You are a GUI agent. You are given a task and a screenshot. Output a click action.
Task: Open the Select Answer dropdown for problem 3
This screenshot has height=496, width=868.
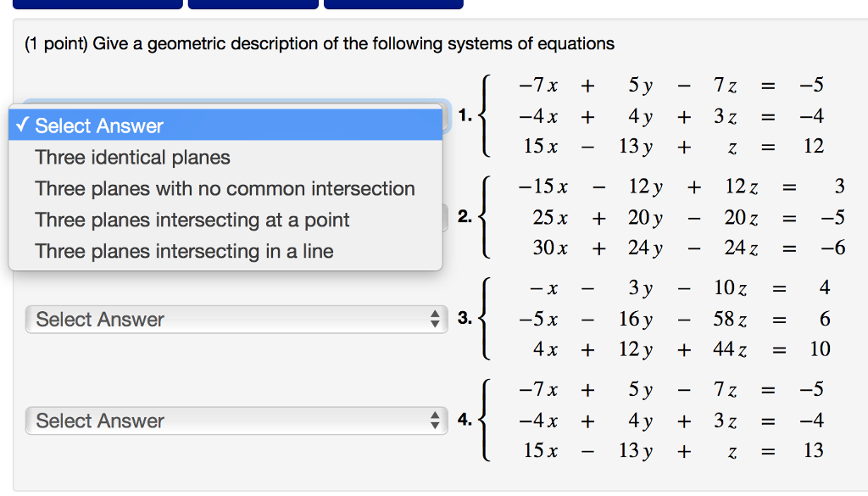coord(236,320)
